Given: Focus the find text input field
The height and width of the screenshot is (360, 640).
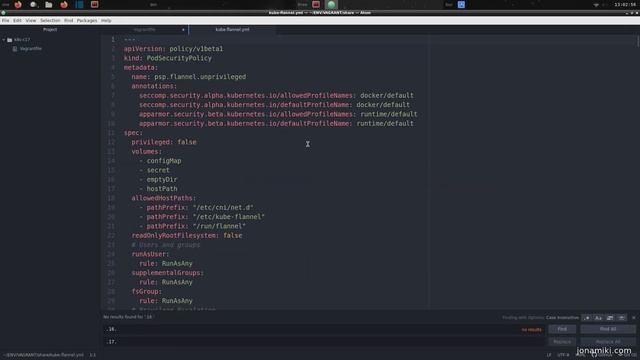Looking at the screenshot, I should [x=324, y=329].
